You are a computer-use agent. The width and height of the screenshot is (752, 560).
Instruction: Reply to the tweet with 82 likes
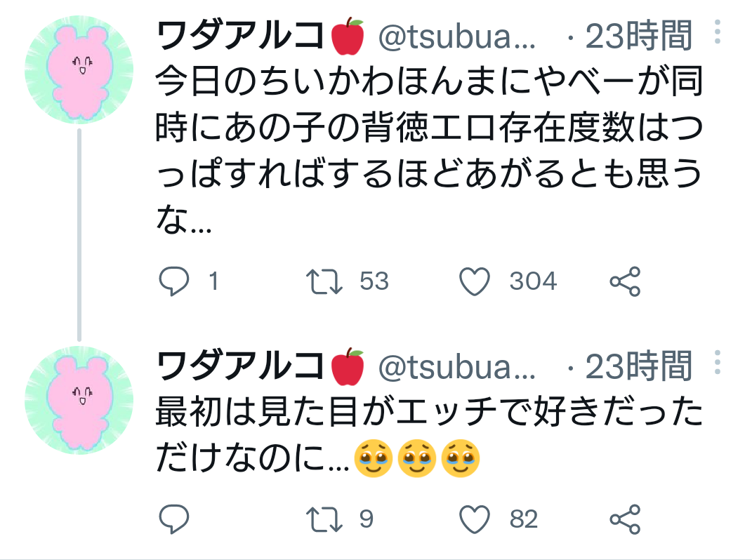[x=173, y=519]
